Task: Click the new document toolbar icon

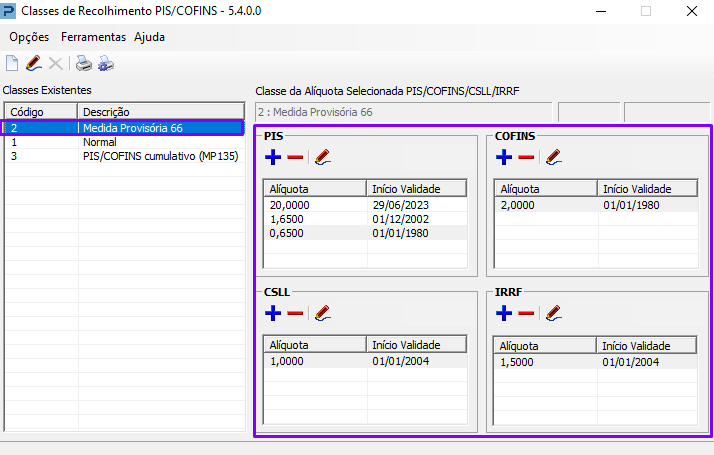Action: (x=12, y=63)
